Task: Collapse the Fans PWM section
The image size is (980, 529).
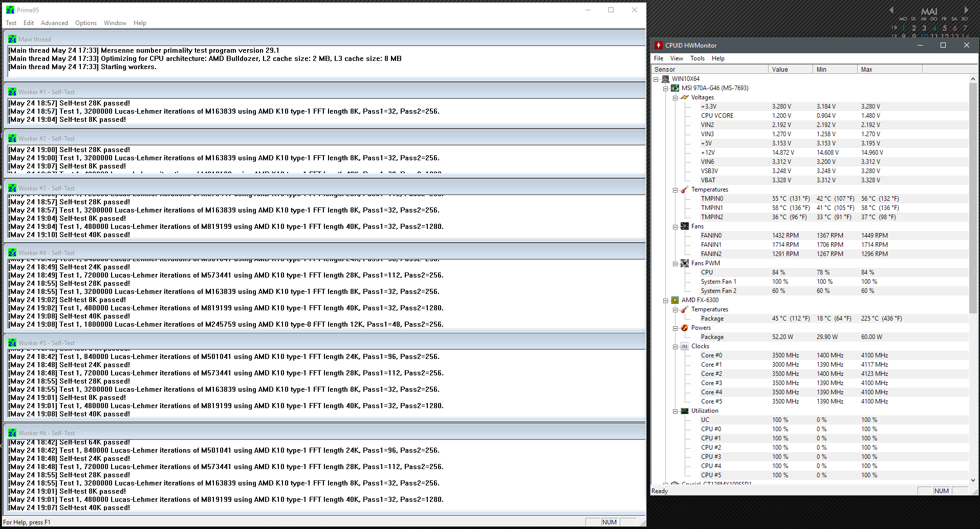Action: click(x=675, y=264)
